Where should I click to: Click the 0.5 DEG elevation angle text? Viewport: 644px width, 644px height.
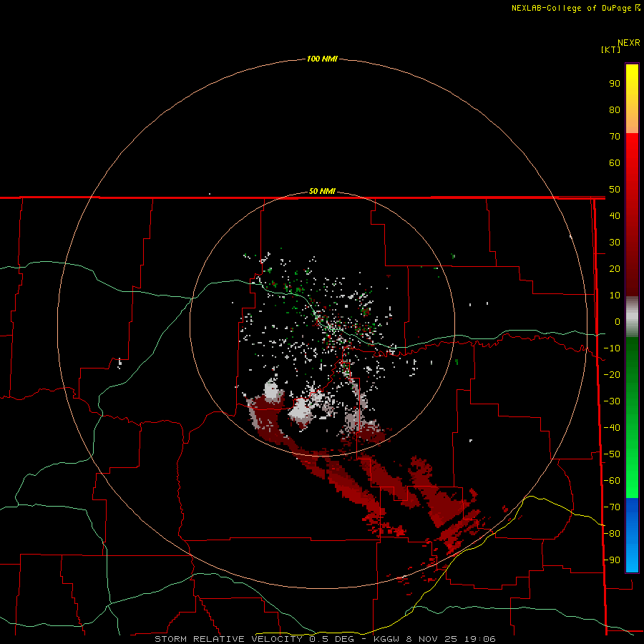tap(333, 639)
